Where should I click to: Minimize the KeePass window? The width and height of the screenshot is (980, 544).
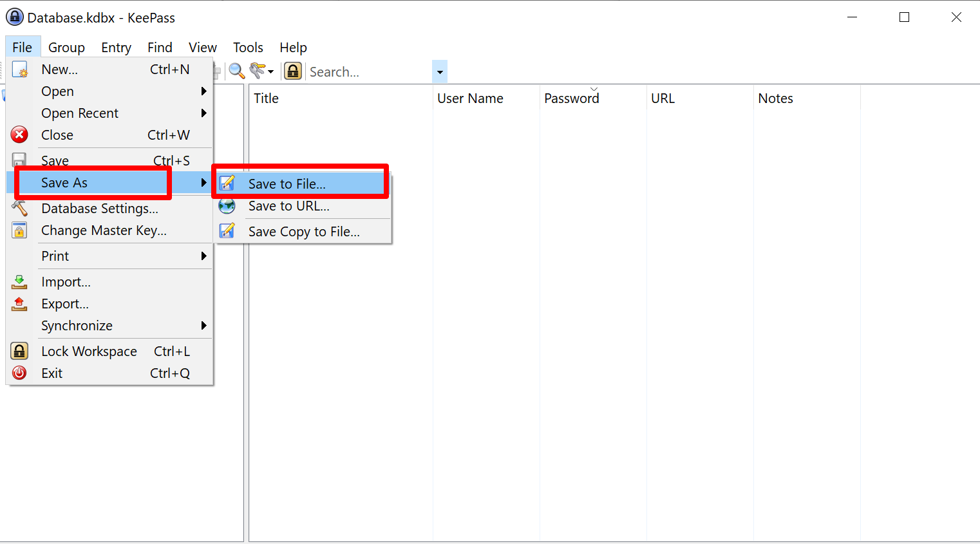[853, 17]
